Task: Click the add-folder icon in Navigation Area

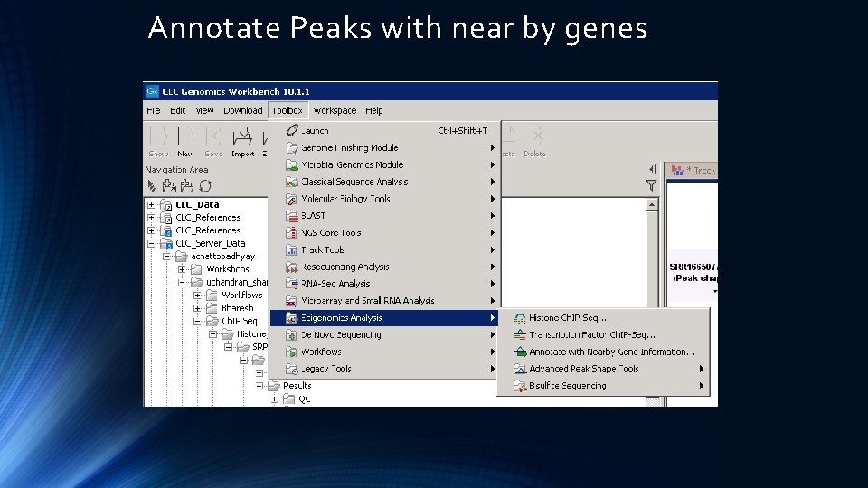Action: 169,186
